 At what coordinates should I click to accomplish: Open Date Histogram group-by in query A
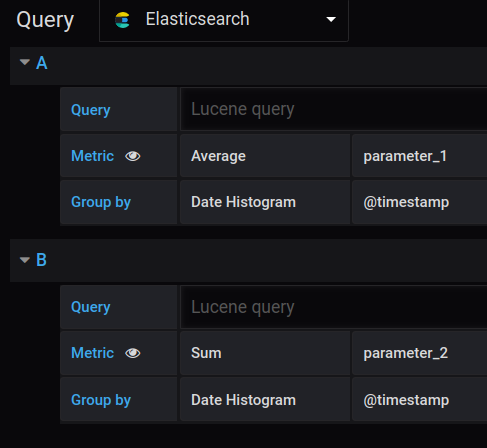click(x=265, y=202)
